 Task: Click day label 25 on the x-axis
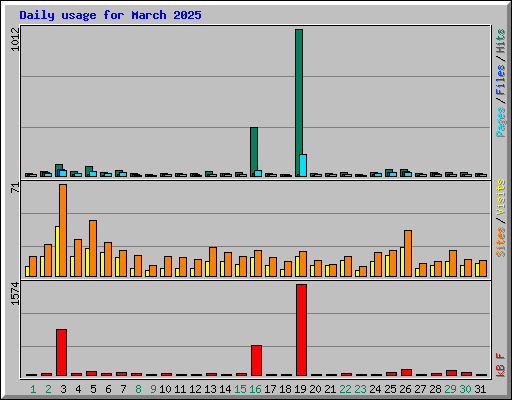(390, 389)
